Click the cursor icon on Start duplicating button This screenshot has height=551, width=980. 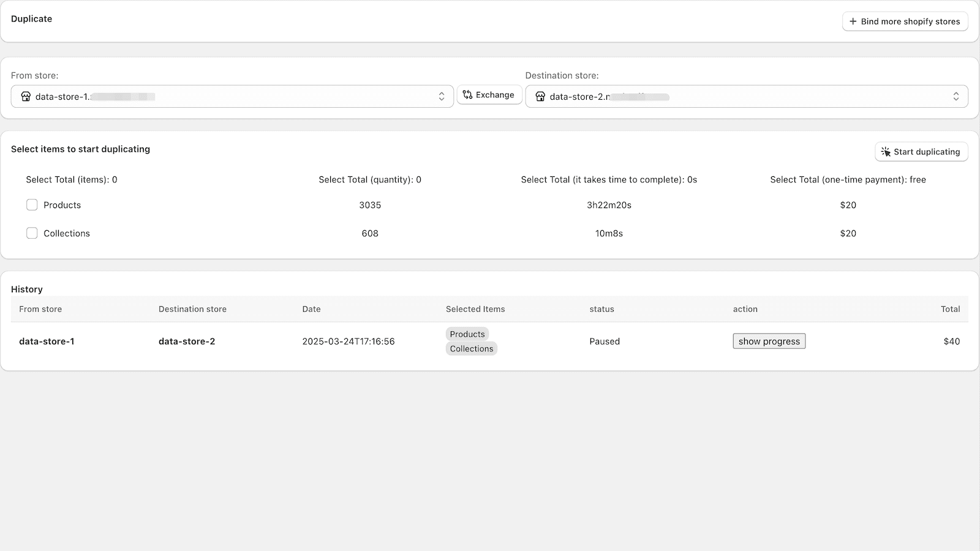coord(886,151)
